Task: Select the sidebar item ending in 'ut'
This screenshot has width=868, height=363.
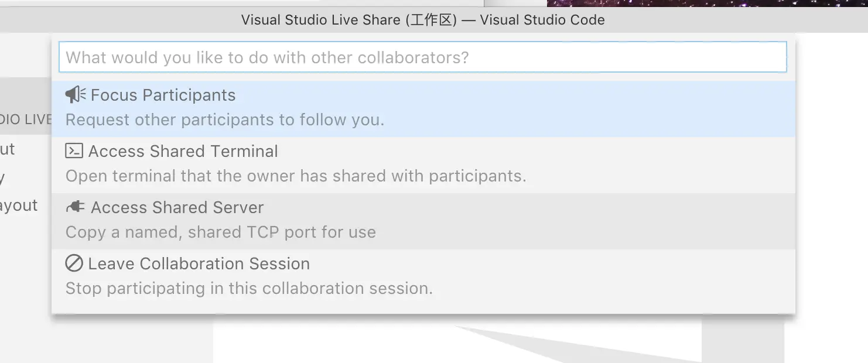Action: [x=8, y=149]
